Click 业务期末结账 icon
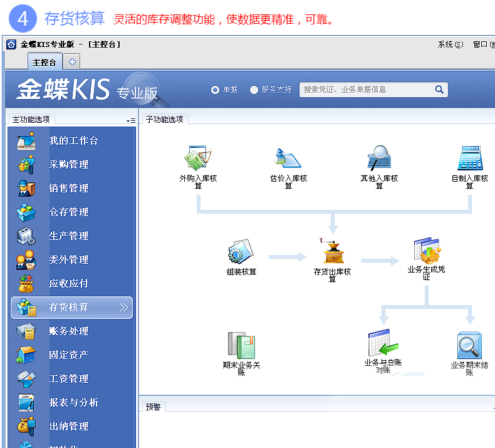Image resolution: width=495 pixels, height=448 pixels. 469,345
